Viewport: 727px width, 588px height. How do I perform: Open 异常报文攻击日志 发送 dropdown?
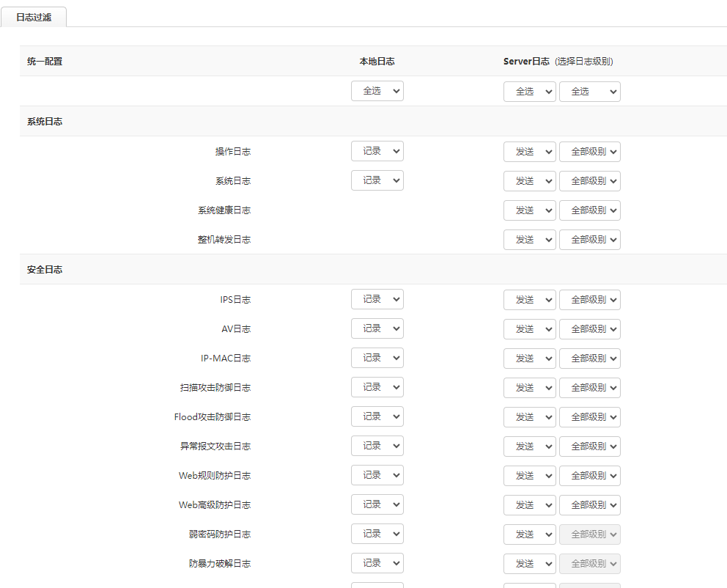point(529,446)
